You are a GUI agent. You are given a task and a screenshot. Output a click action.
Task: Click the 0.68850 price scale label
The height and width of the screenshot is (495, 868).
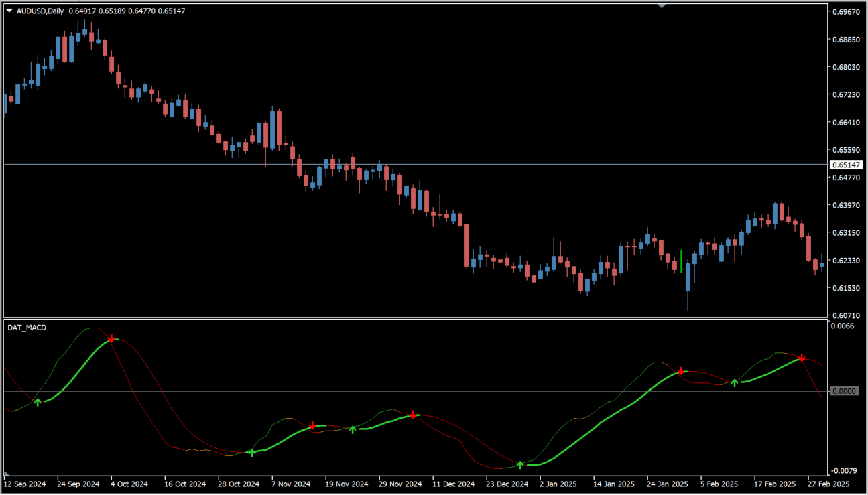[x=847, y=40]
